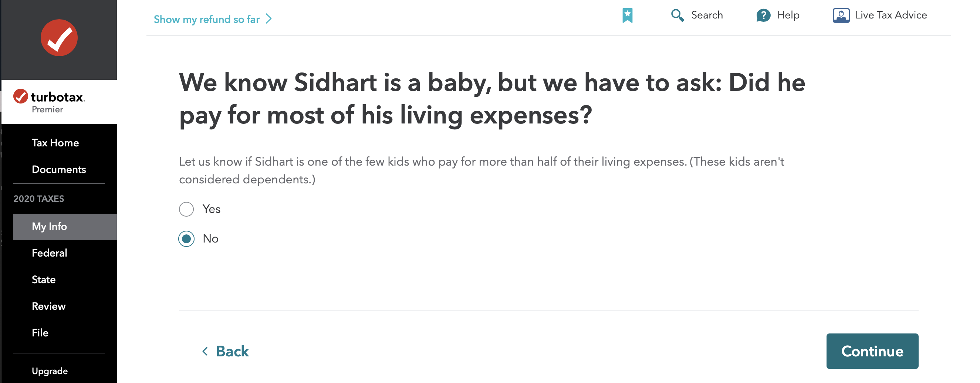Go to the Review section
The image size is (980, 383).
(x=49, y=306)
